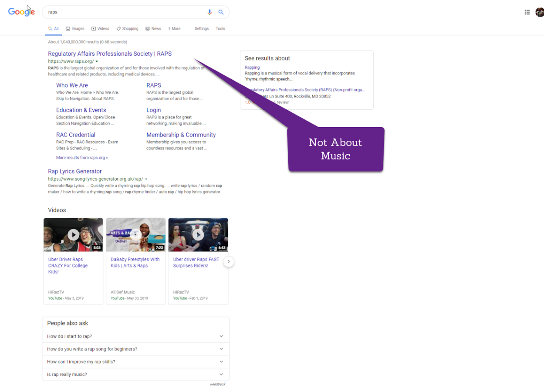This screenshot has width=544, height=392.
Task: Open the Rap Lyrics Generator link
Action: 75,172
